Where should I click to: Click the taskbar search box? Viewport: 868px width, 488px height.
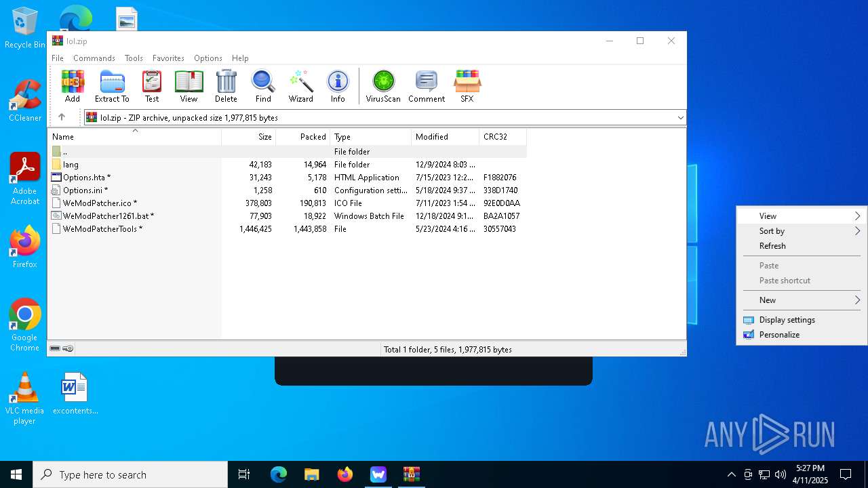click(130, 474)
